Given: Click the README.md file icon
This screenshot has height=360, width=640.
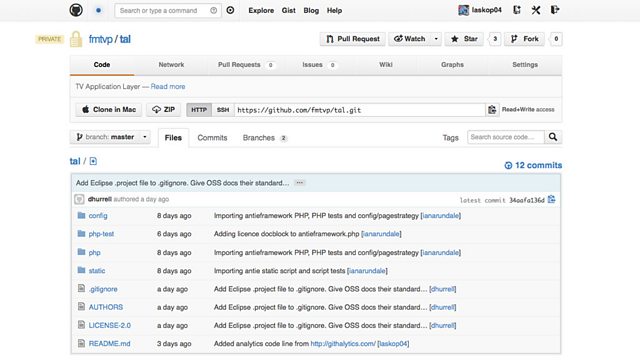Looking at the screenshot, I should [81, 343].
